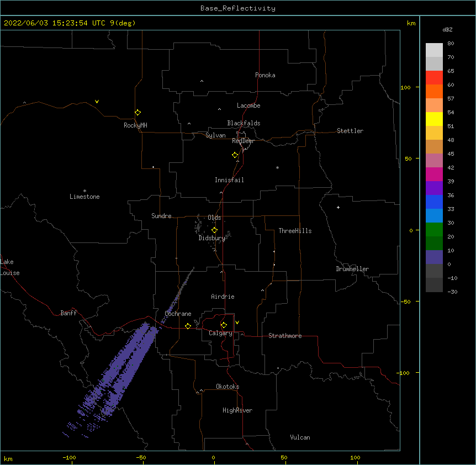Click the yellow V marker northeast of Calgary
Image resolution: width=476 pixels, height=465 pixels.
(x=237, y=323)
